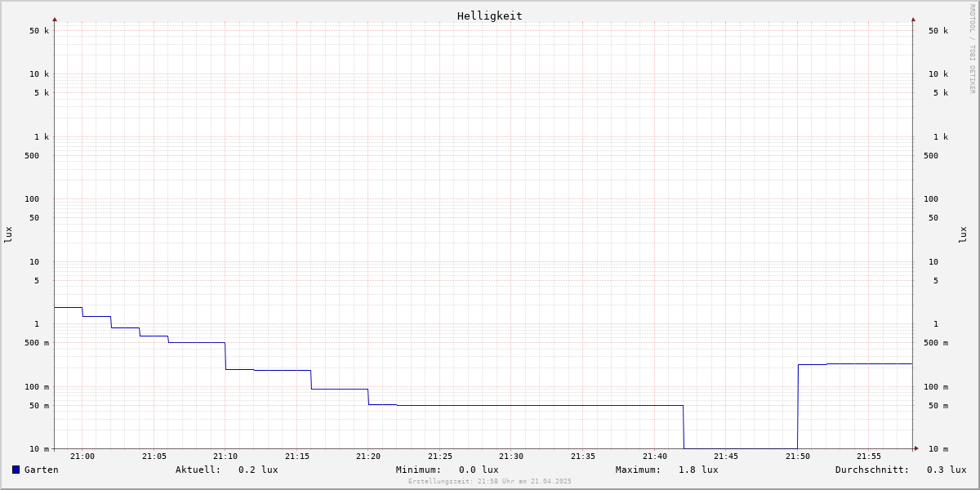The image size is (980, 490).
Task: Click the Minimum 0.0 lux value
Action: [479, 470]
